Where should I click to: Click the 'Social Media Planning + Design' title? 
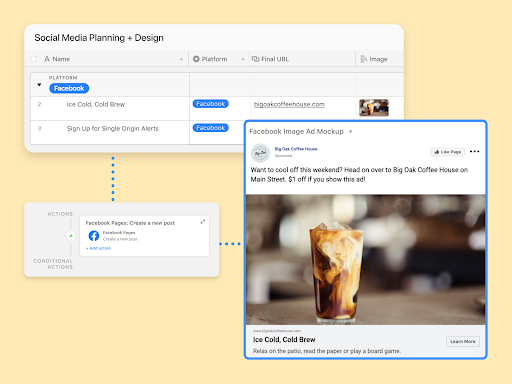coord(99,38)
